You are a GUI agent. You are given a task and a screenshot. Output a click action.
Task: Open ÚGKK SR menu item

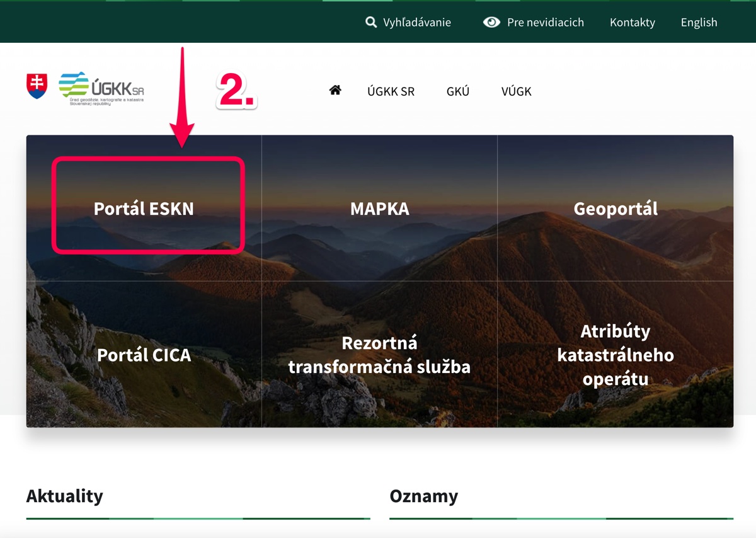pyautogui.click(x=391, y=91)
